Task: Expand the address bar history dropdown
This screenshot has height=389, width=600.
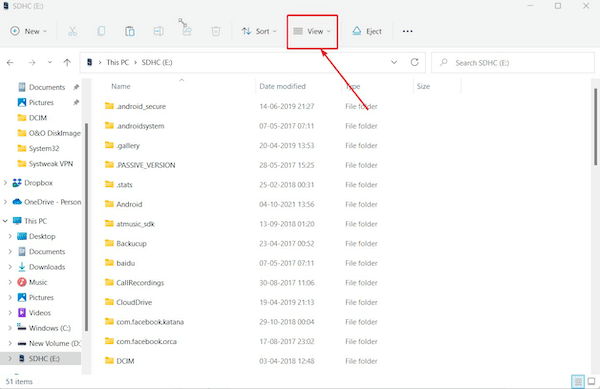Action: click(x=394, y=62)
